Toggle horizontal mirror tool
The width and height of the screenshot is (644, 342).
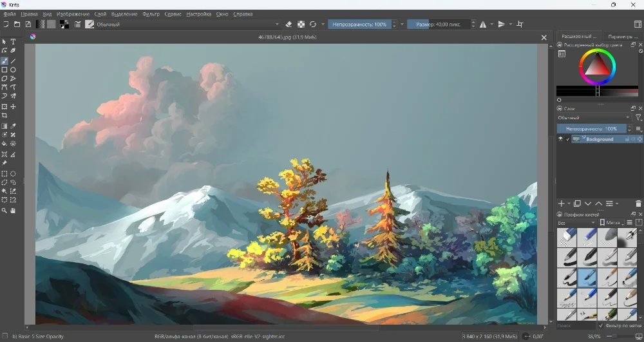click(x=483, y=24)
